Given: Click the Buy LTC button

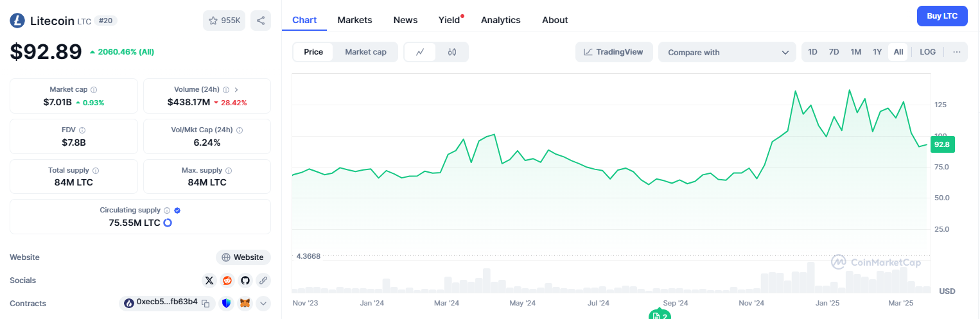Looking at the screenshot, I should (942, 16).
